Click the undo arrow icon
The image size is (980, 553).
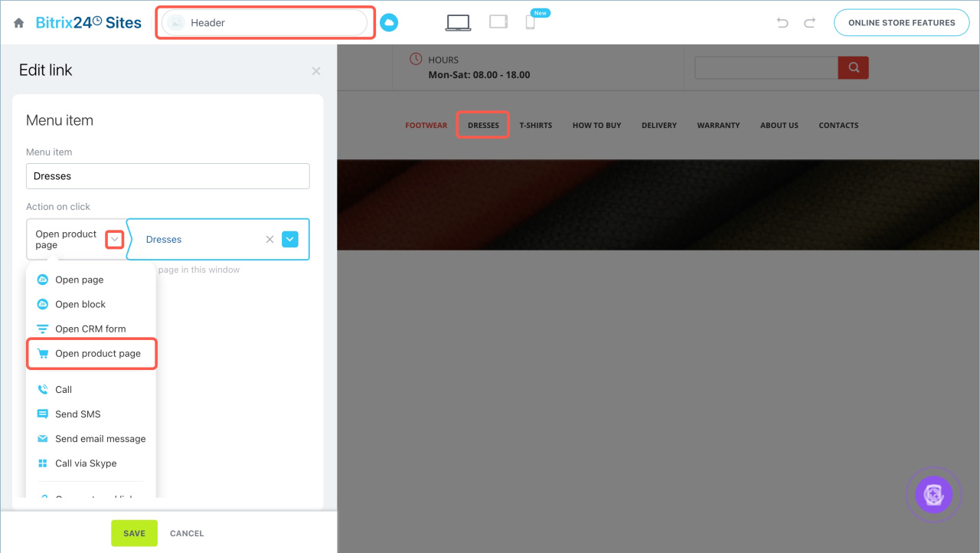(782, 23)
